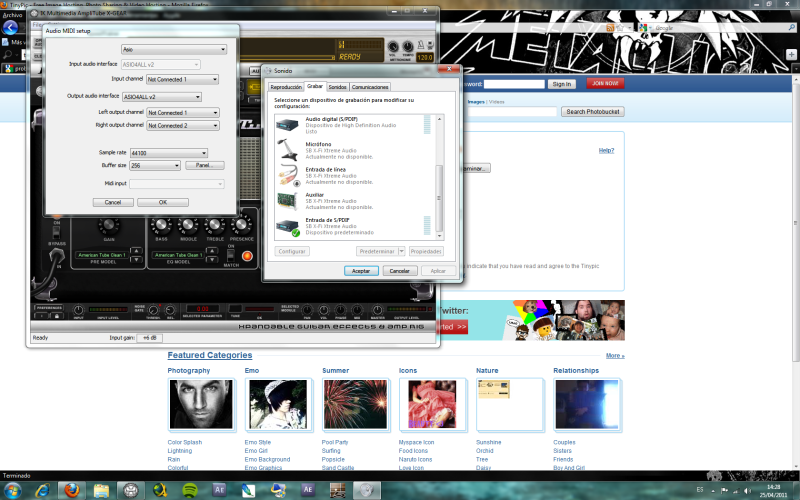Open the More » link by Featured Categories
This screenshot has width=800, height=500.
(x=615, y=356)
